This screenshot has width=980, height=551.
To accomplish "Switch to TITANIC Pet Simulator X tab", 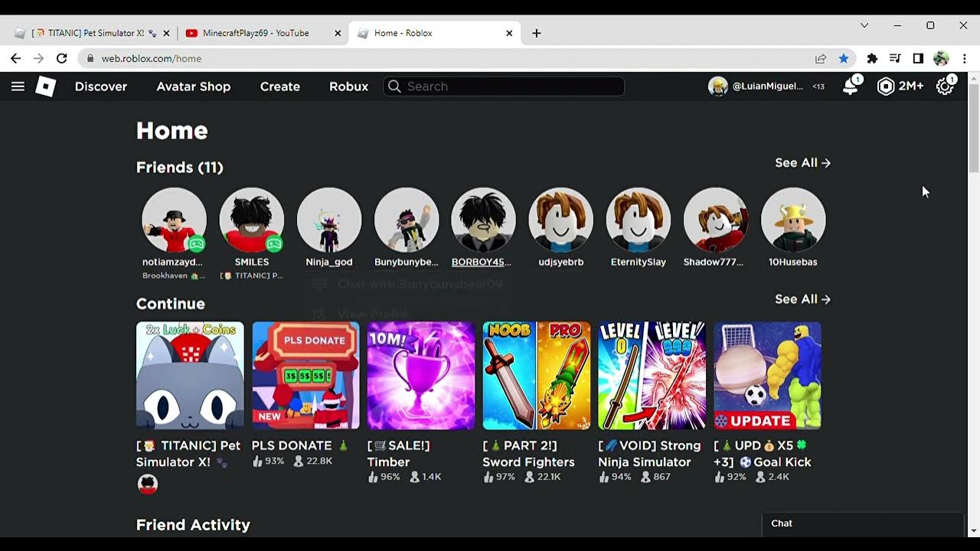I will (92, 33).
